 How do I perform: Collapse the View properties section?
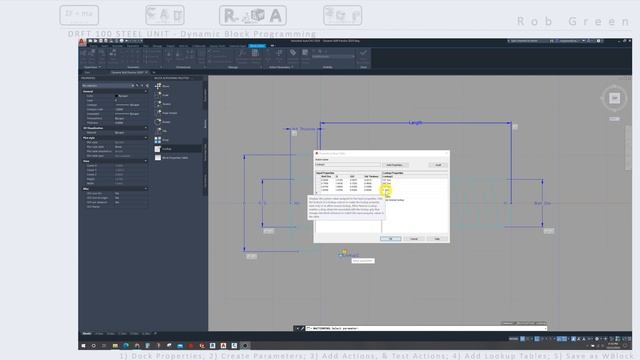pyautogui.click(x=146, y=161)
